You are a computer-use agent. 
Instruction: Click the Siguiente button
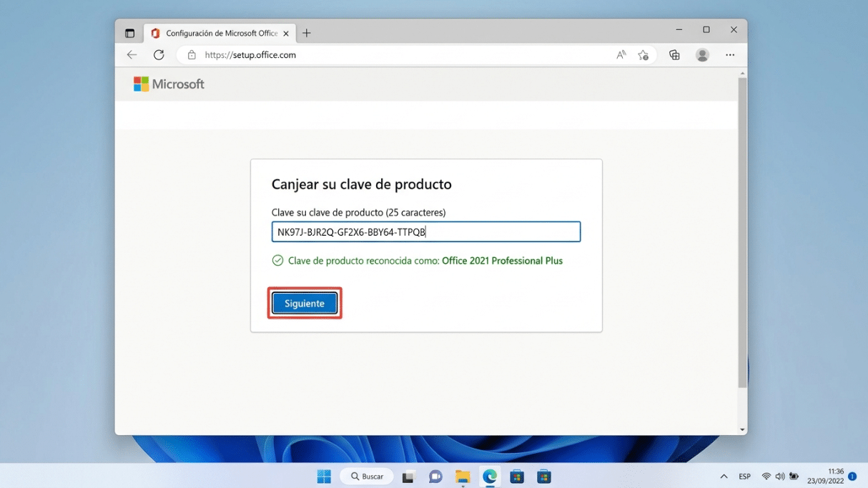tap(305, 303)
